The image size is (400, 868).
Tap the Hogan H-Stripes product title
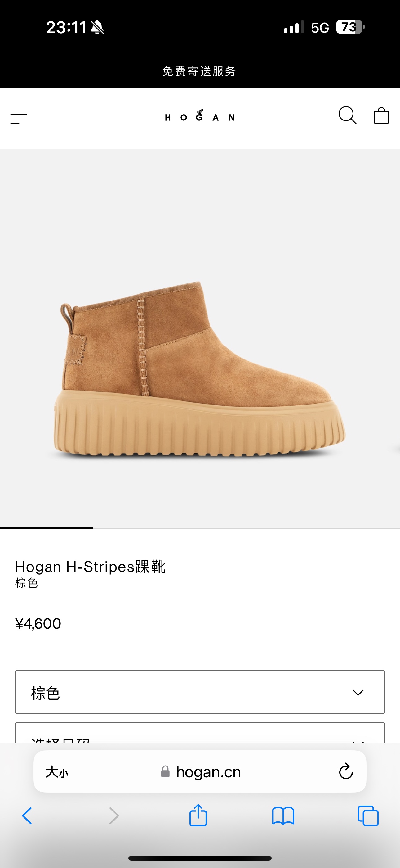(x=90, y=567)
